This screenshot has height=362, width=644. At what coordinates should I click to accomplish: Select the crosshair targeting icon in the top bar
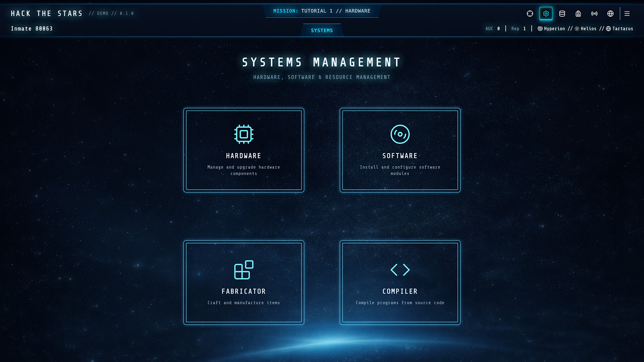tap(530, 14)
